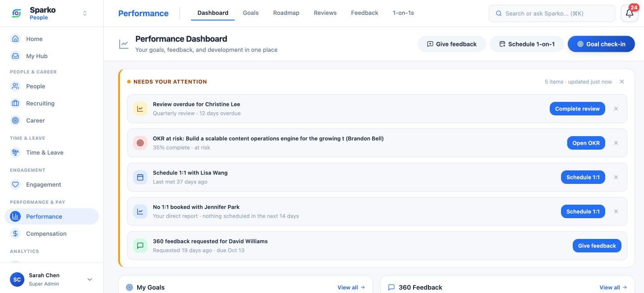
Task: Dismiss the Christine Lee review overdue item
Action: pyautogui.click(x=616, y=109)
